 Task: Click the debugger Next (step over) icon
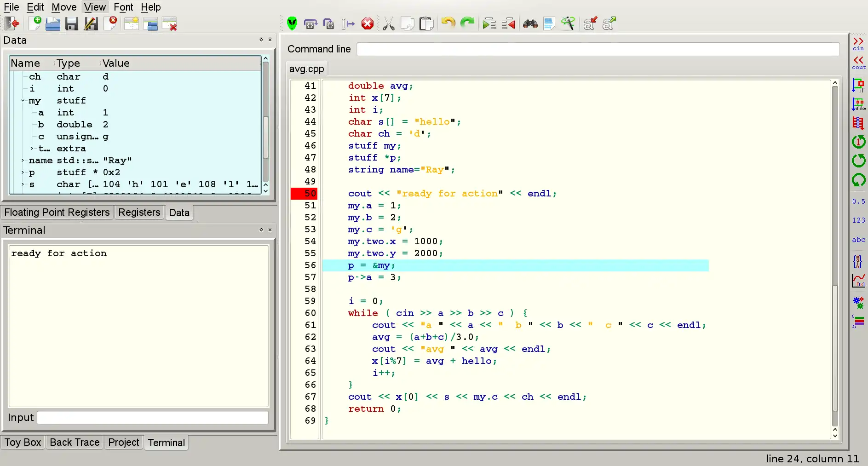[310, 23]
